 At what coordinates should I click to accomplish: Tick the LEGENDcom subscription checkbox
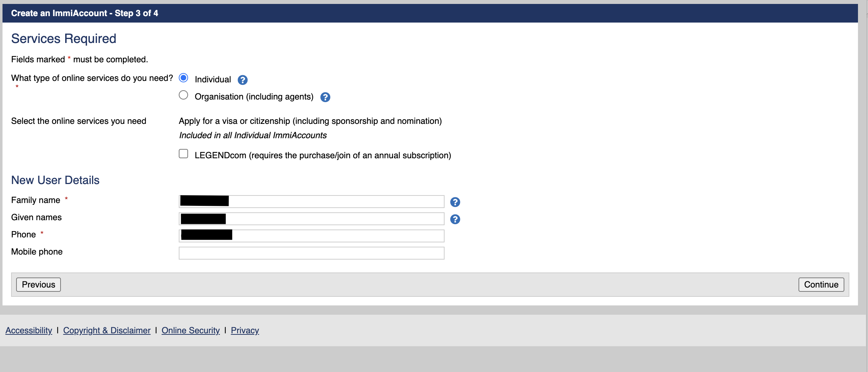(x=183, y=154)
